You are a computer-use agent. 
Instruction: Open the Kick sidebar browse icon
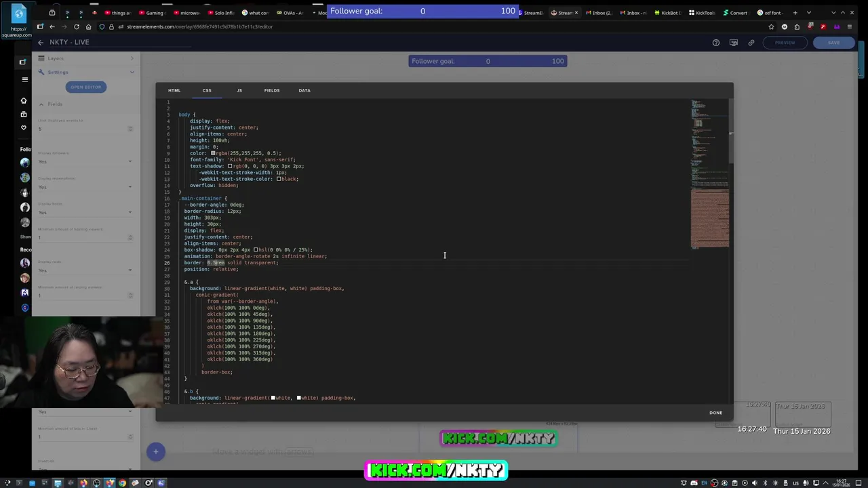pyautogui.click(x=24, y=114)
